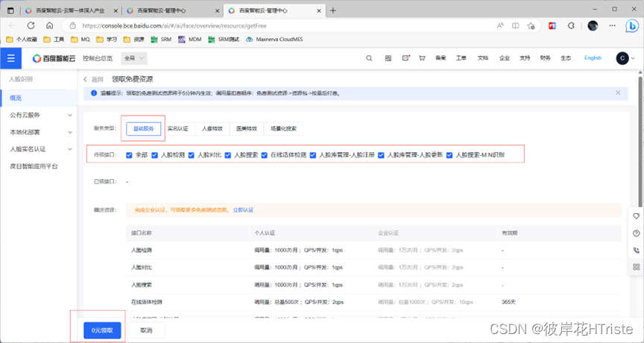Open 概览 in the sidebar
Screen dimensions: 644x343
(39, 98)
